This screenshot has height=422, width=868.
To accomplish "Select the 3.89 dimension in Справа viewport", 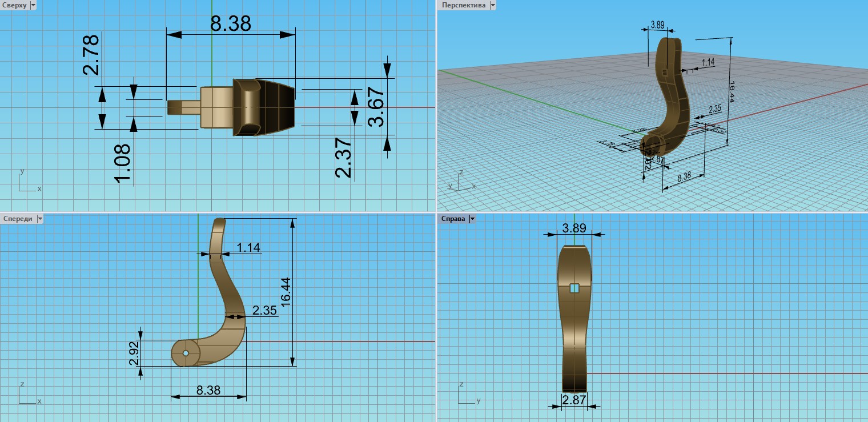I will click(x=574, y=228).
